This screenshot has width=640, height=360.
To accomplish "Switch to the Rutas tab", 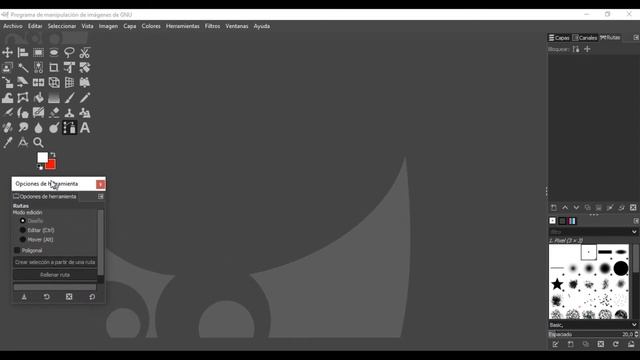I will [610, 38].
